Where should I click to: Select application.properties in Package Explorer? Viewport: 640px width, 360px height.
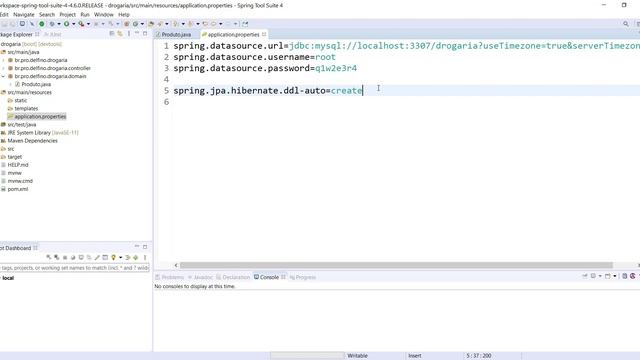[x=40, y=117]
